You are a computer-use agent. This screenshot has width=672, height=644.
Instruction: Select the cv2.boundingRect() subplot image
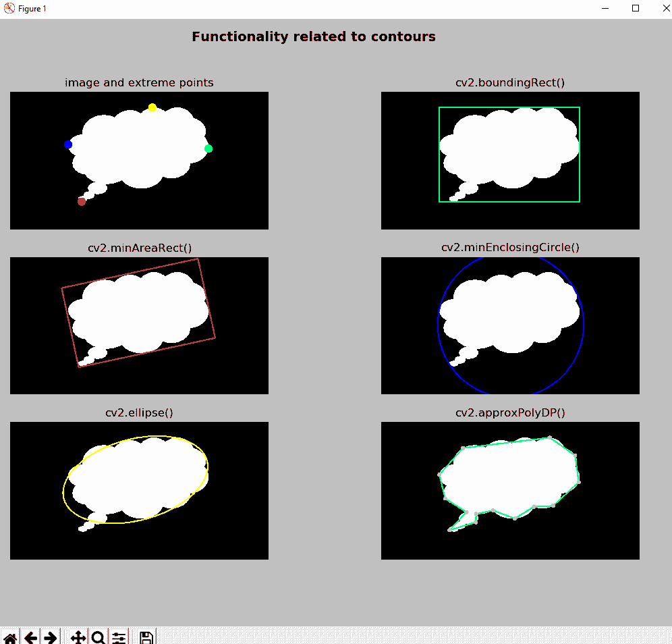tap(510, 161)
